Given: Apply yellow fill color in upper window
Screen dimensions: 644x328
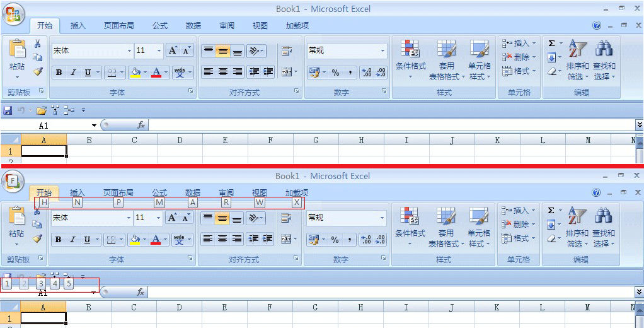Looking at the screenshot, I should tap(135, 73).
